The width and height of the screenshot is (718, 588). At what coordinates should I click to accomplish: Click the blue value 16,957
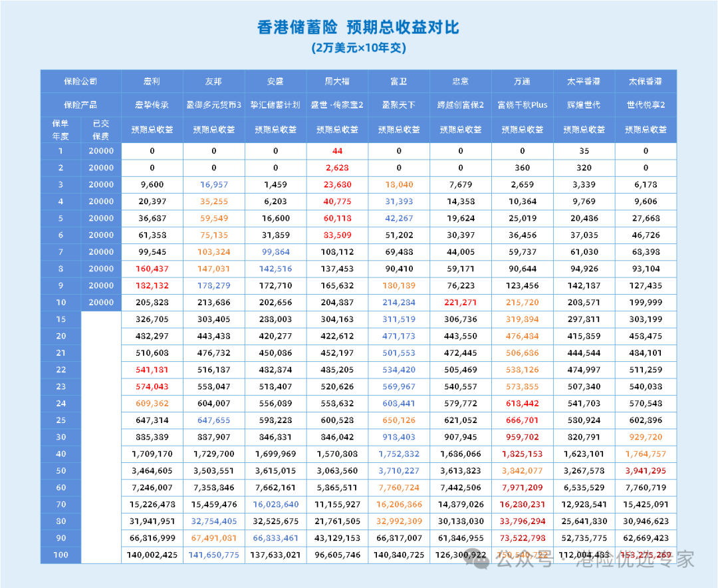(x=214, y=185)
